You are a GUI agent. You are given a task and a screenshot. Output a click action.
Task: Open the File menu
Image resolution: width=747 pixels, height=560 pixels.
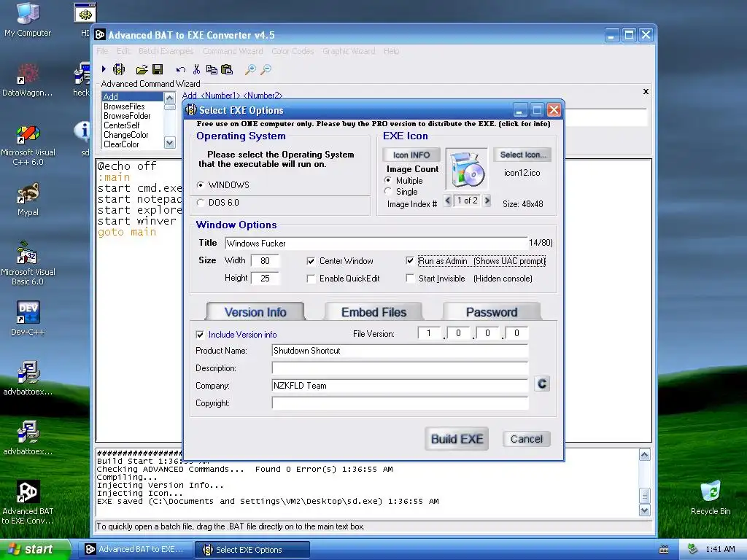[102, 51]
